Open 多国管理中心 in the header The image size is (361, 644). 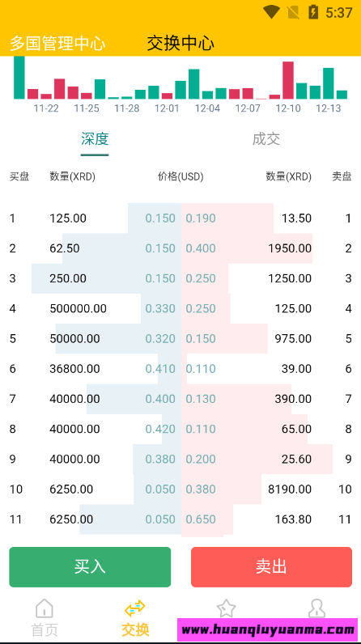click(57, 44)
